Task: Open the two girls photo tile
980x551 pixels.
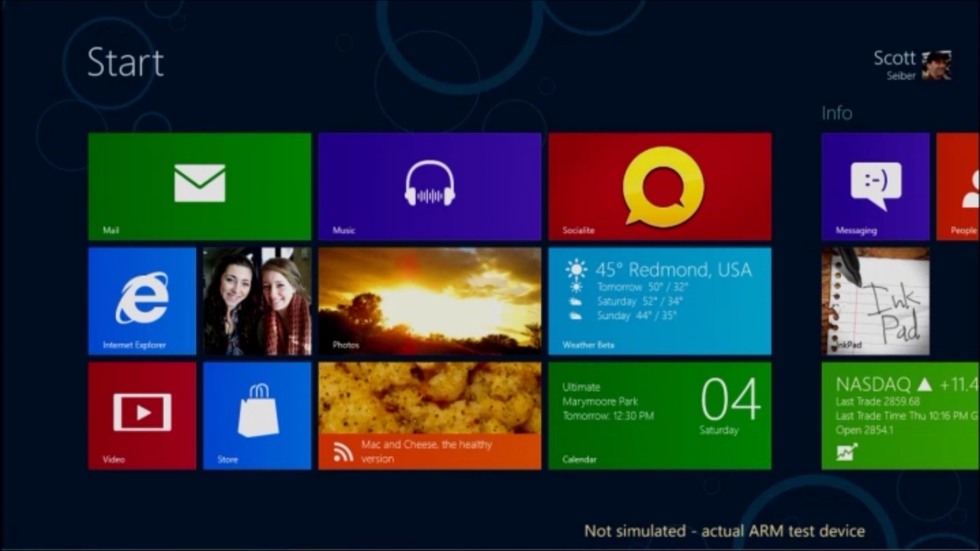Action: [x=257, y=301]
